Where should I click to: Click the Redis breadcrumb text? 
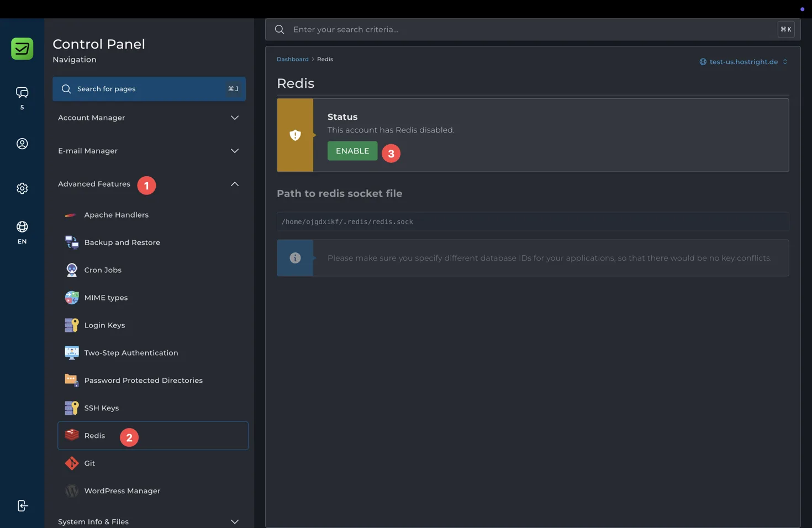click(325, 59)
